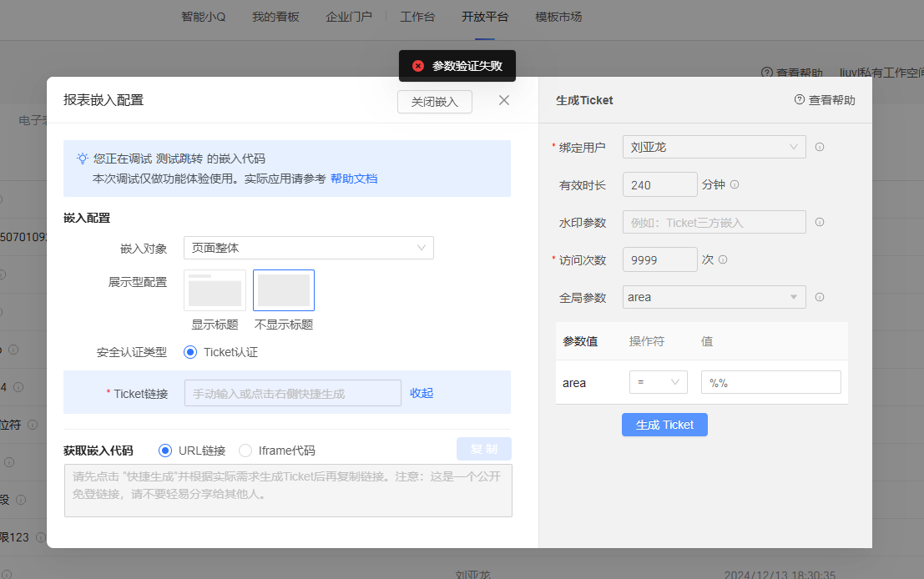The height and width of the screenshot is (579, 924).
Task: Choose Iframe代码 radio option
Action: click(x=245, y=451)
